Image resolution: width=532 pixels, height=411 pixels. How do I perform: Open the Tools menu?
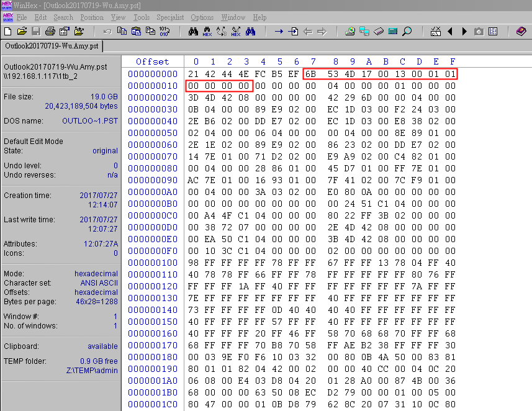[142, 17]
